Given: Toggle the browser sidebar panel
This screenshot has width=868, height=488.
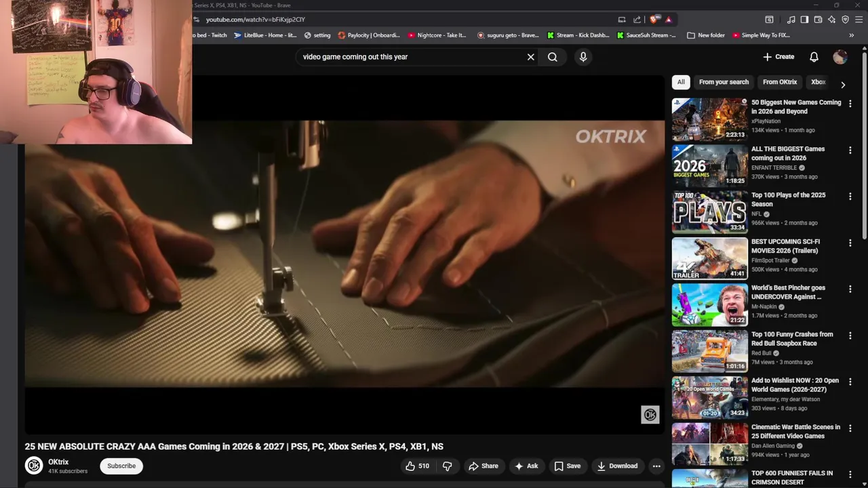Looking at the screenshot, I should (804, 20).
